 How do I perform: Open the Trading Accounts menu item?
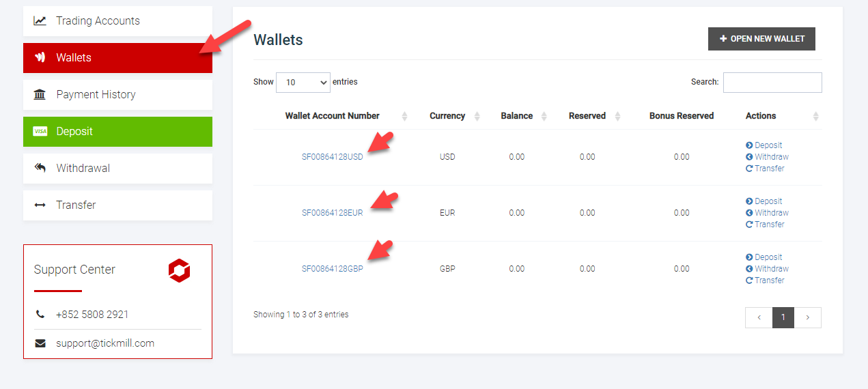[x=117, y=21]
